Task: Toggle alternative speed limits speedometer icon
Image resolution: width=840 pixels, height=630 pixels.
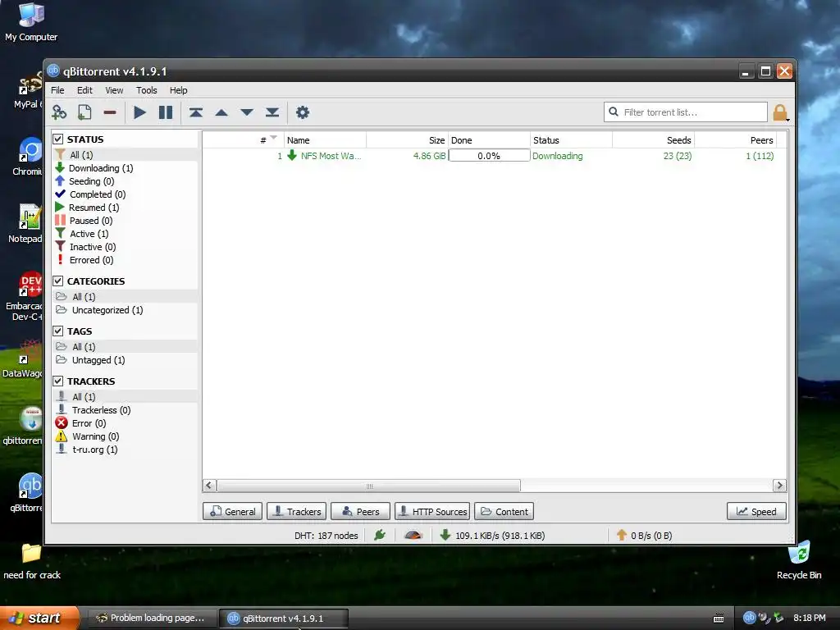Action: pos(413,535)
